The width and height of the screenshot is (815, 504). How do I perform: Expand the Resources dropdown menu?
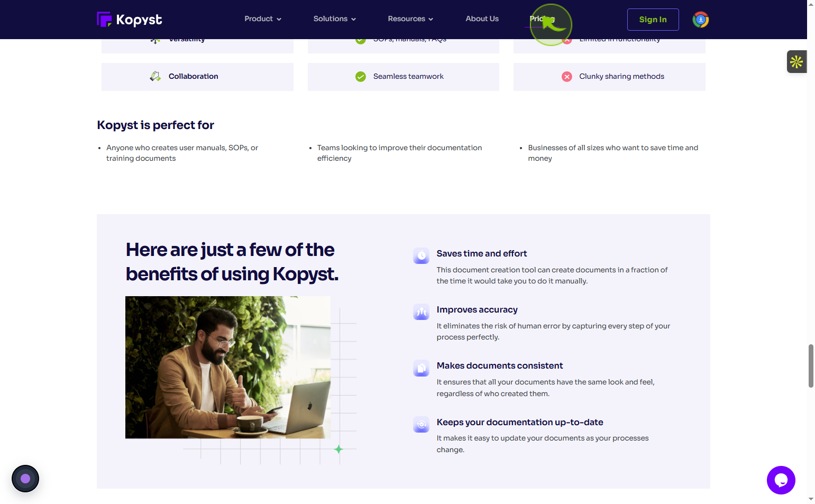coord(410,19)
